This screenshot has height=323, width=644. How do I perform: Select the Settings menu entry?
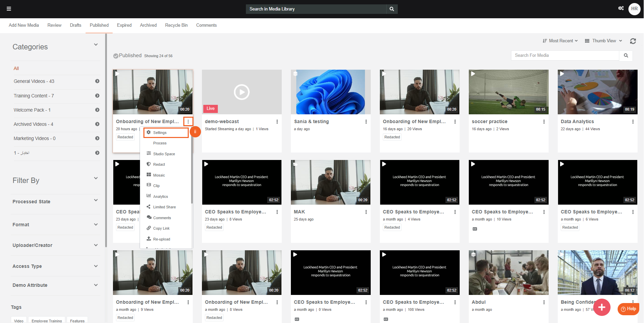(x=166, y=133)
